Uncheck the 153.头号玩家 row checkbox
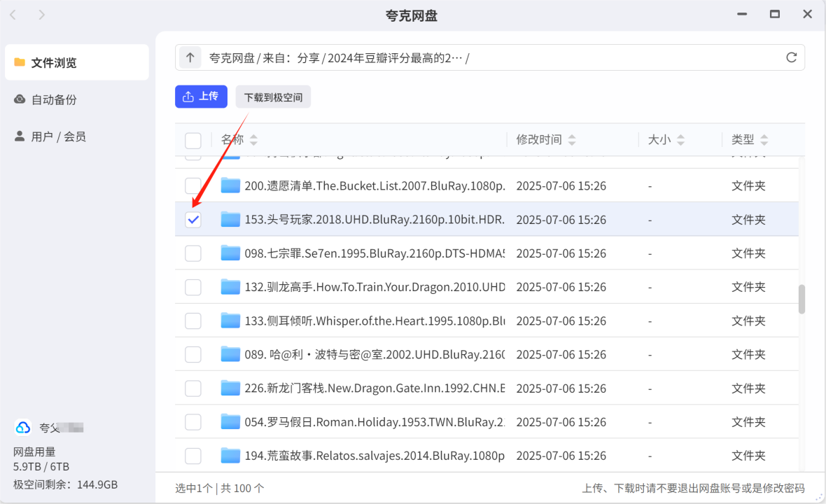 coord(193,219)
